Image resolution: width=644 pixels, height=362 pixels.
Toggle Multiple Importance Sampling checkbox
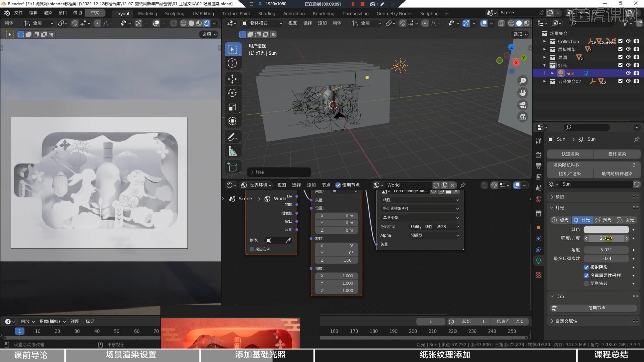point(586,275)
